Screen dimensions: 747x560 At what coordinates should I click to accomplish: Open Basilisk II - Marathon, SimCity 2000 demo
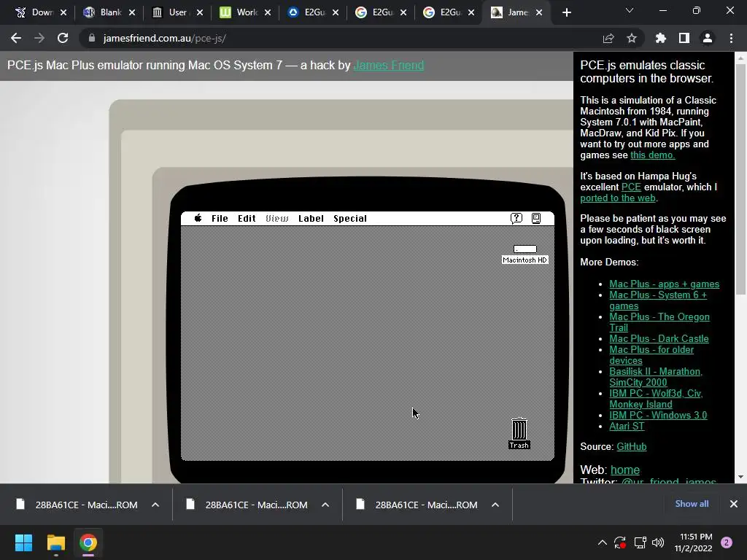coord(656,377)
